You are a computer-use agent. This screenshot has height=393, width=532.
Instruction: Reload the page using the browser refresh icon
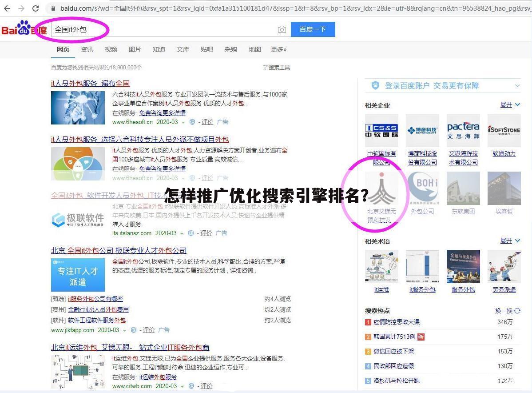pos(35,8)
